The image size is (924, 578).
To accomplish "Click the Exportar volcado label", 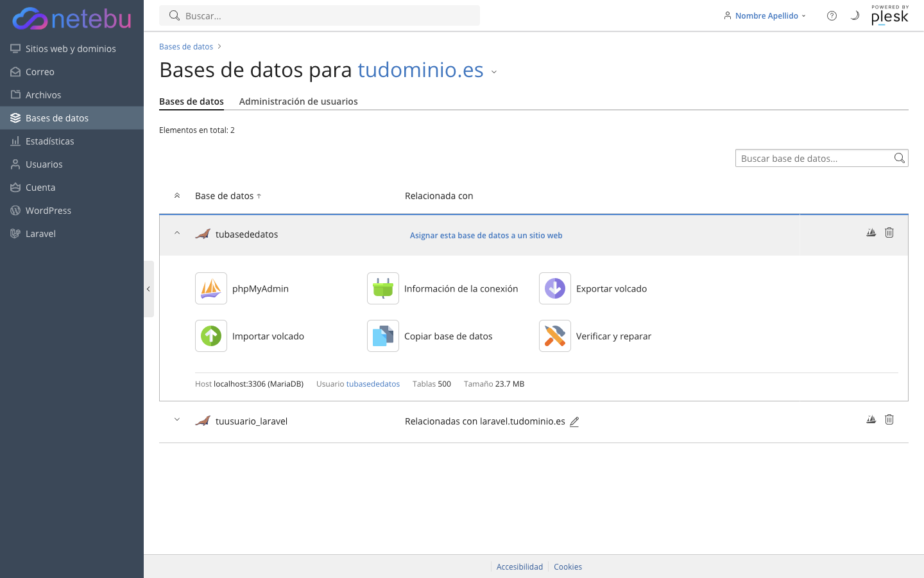I will coord(612,289).
